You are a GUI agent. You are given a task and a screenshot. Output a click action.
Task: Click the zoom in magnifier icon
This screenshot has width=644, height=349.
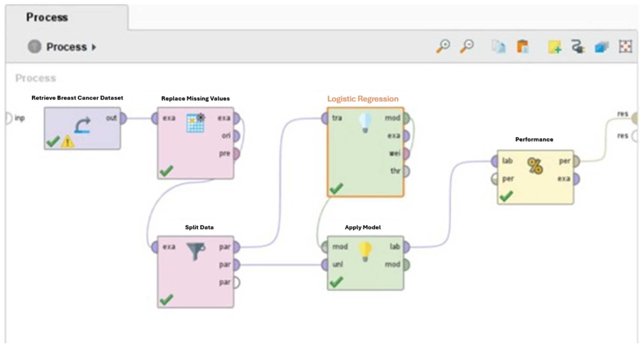443,46
